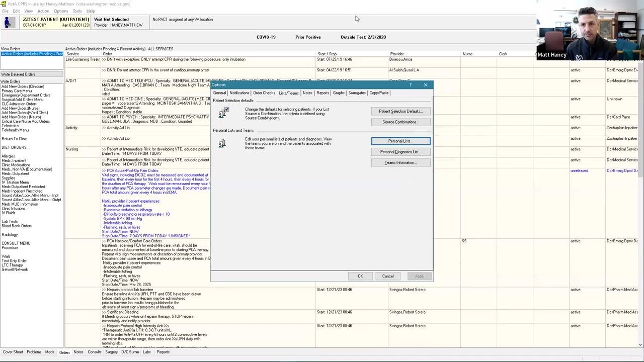This screenshot has height=362, width=644.
Task: Click the Teams Information button
Action: [x=400, y=162]
